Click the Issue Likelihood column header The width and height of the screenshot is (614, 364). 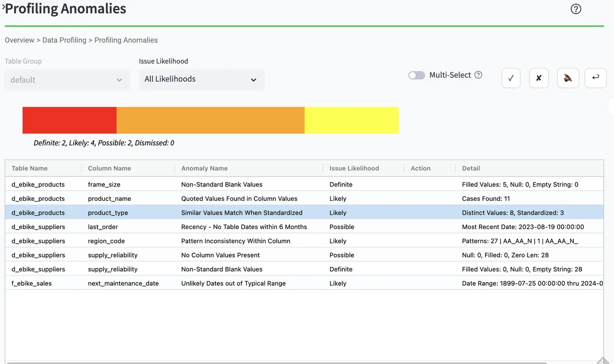(x=354, y=168)
